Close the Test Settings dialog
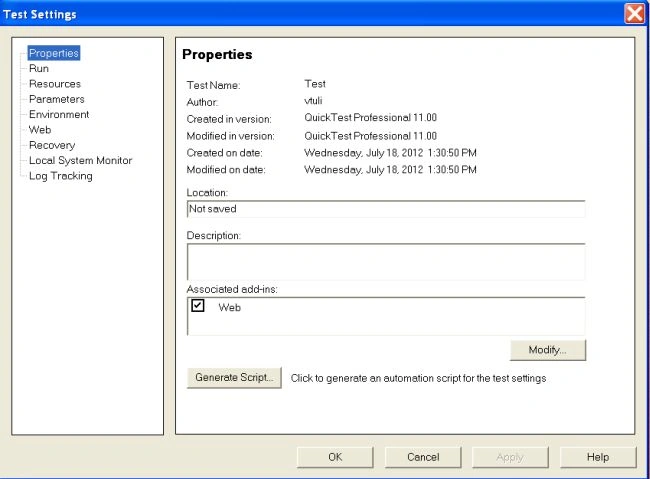This screenshot has height=479, width=650. (635, 14)
